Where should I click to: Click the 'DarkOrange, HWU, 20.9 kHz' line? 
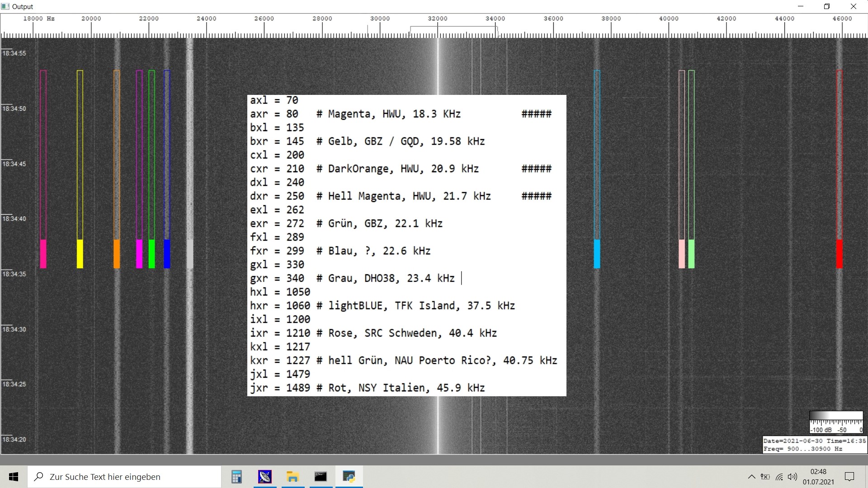403,169
